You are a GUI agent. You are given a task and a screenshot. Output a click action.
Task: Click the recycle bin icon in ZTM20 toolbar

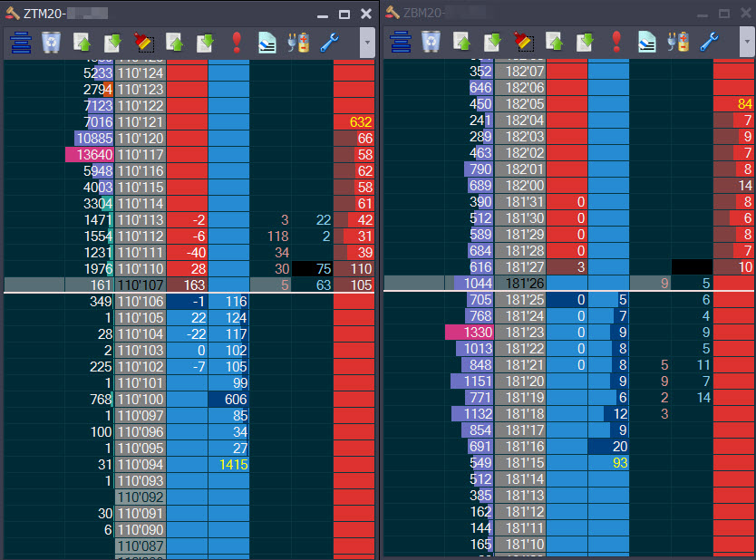point(52,42)
